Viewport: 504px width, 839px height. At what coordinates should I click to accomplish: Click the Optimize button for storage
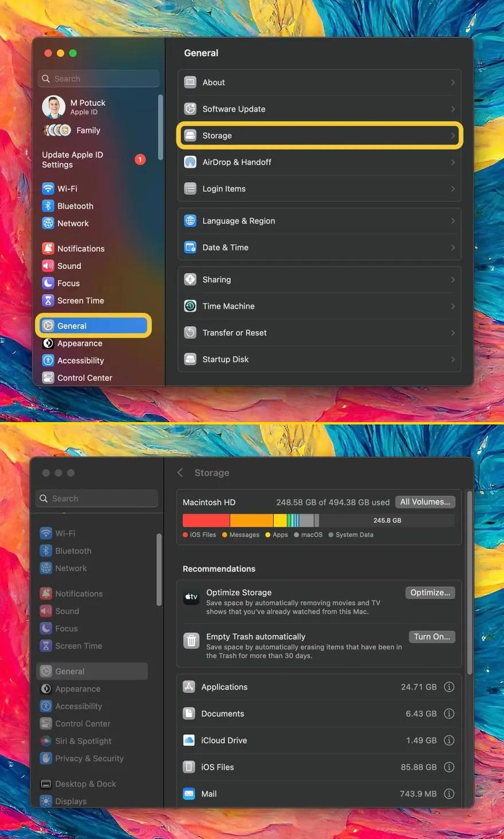430,593
